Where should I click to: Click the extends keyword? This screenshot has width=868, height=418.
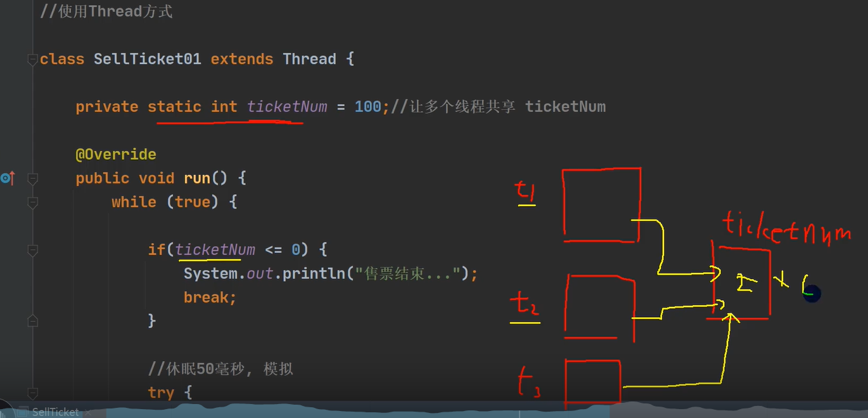pyautogui.click(x=241, y=59)
